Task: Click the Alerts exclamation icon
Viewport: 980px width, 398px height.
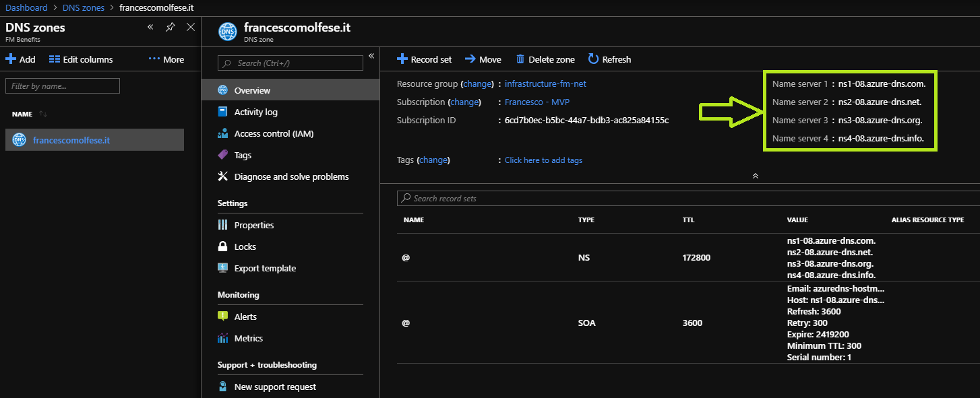Action: point(223,317)
